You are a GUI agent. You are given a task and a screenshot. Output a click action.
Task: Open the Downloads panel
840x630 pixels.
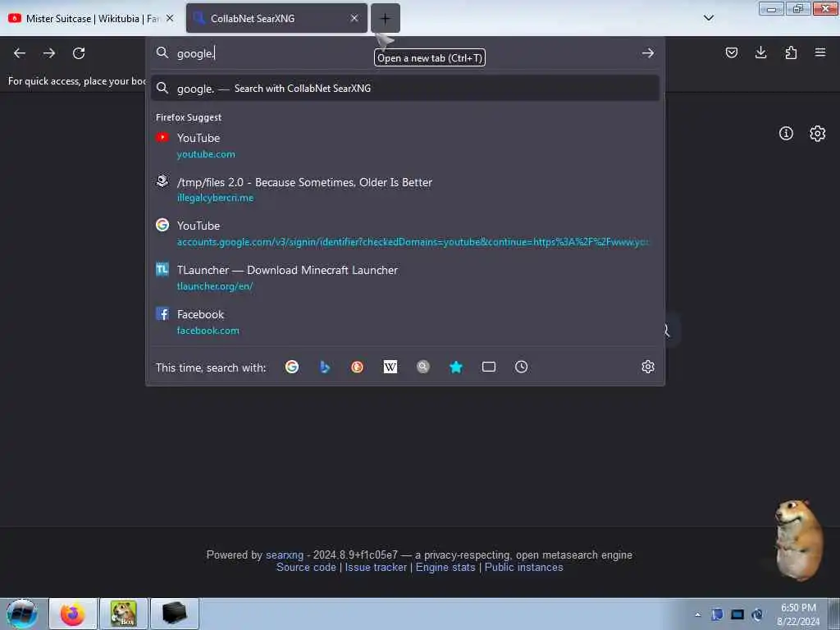pyautogui.click(x=760, y=52)
